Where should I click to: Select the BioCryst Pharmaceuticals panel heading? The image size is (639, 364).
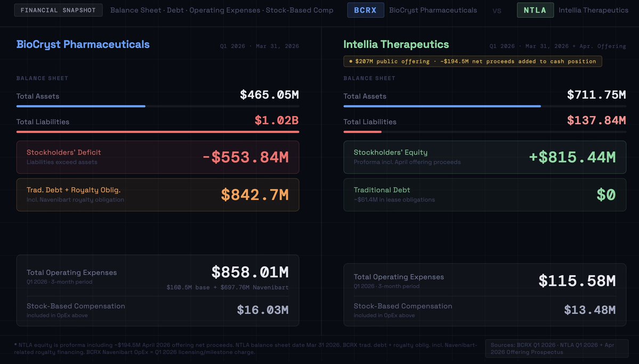pos(83,44)
